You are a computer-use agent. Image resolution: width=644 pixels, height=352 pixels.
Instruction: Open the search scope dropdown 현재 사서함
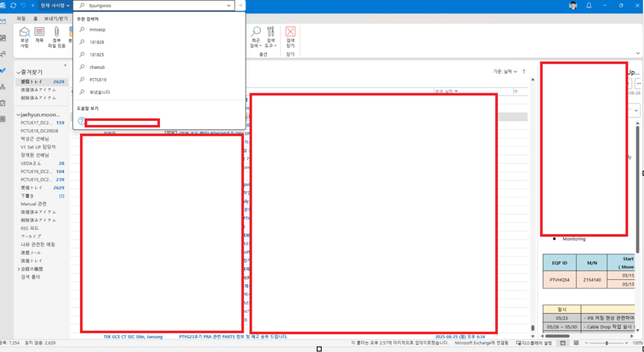[x=55, y=6]
